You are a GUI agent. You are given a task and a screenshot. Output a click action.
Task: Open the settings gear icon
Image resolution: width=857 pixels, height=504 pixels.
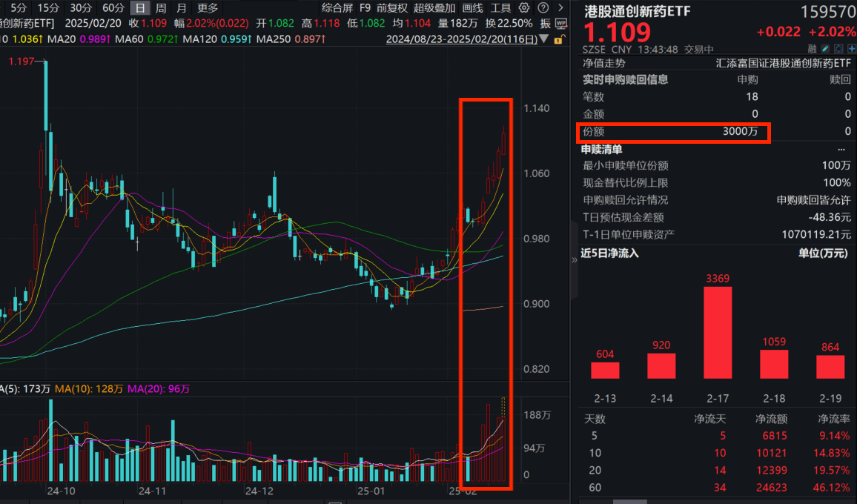coord(524,7)
